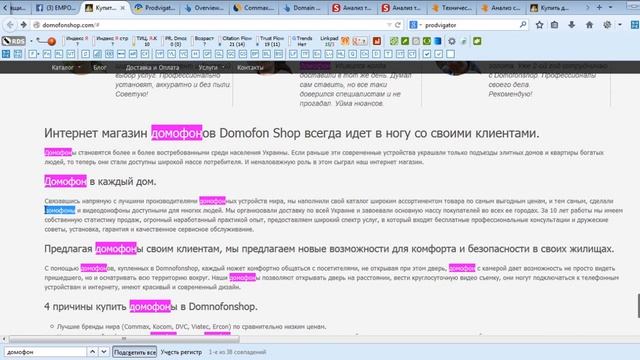The width and height of the screenshot is (640, 360).
Task: Click the RDS bar settings gear icon
Action: click(452, 41)
